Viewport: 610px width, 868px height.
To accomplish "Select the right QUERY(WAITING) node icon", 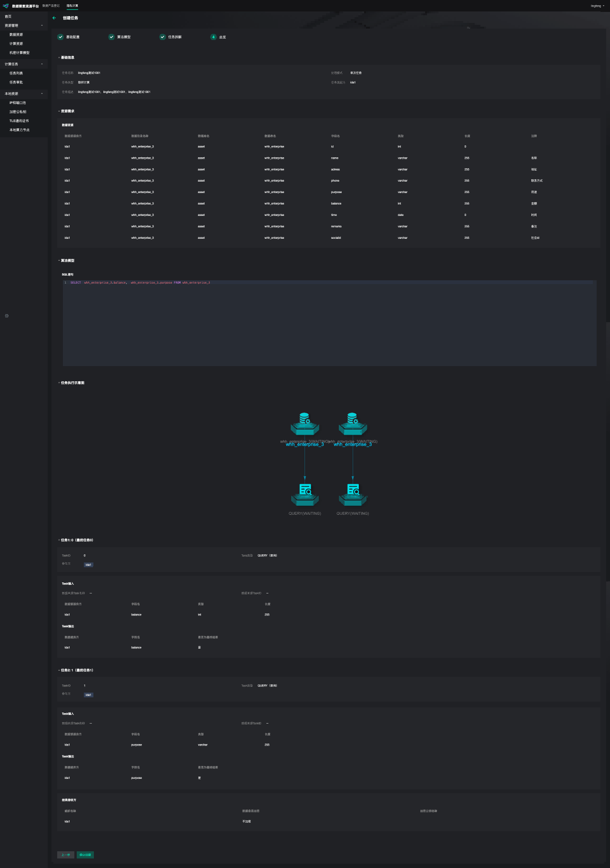I will [x=353, y=495].
